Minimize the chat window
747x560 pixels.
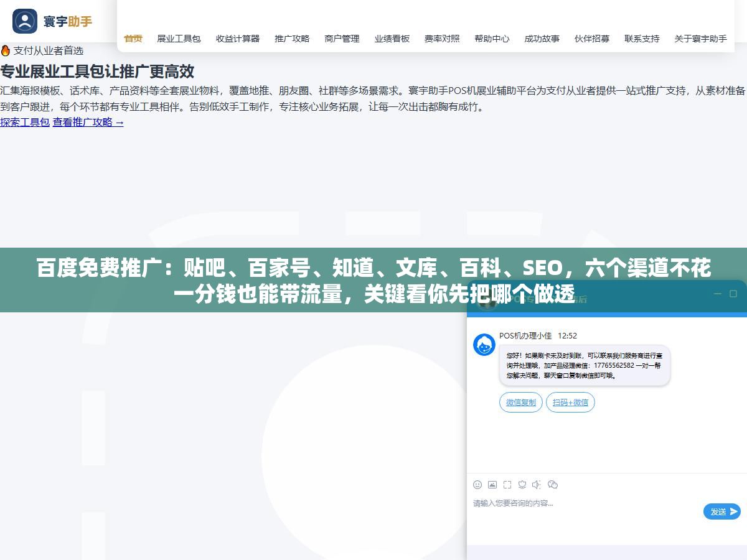coord(718,294)
